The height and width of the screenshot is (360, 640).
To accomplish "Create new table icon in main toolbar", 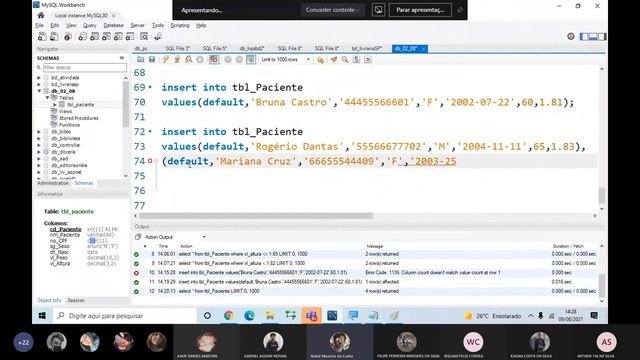I will point(94,37).
